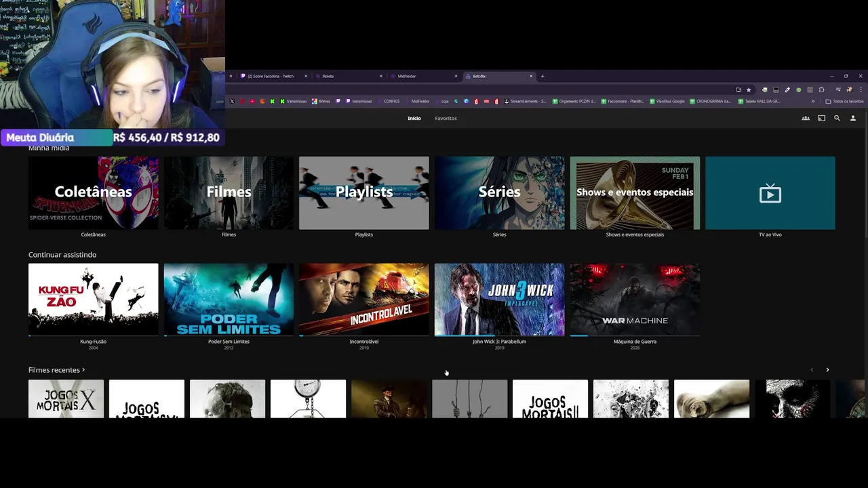
Task: Click the TV ao Vivo label
Action: pyautogui.click(x=770, y=235)
